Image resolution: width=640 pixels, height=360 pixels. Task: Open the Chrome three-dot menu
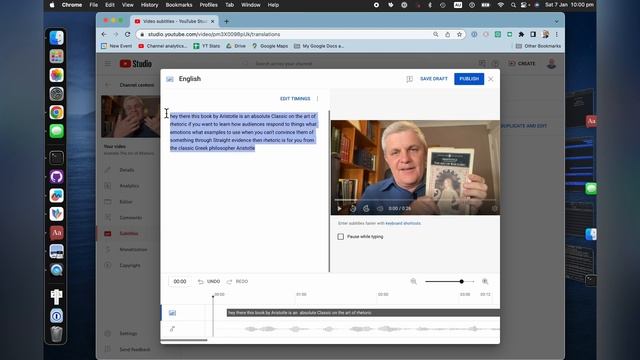pos(556,35)
